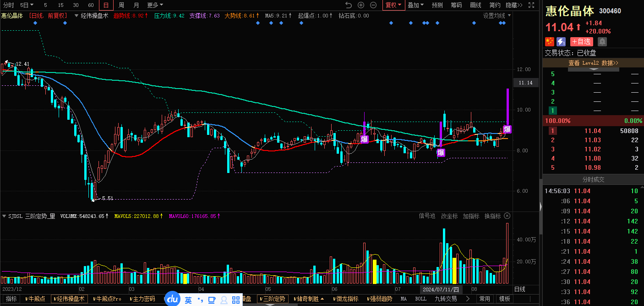Click the +自选 add to watchlist button
This screenshot has height=306, width=644.
(582, 42)
